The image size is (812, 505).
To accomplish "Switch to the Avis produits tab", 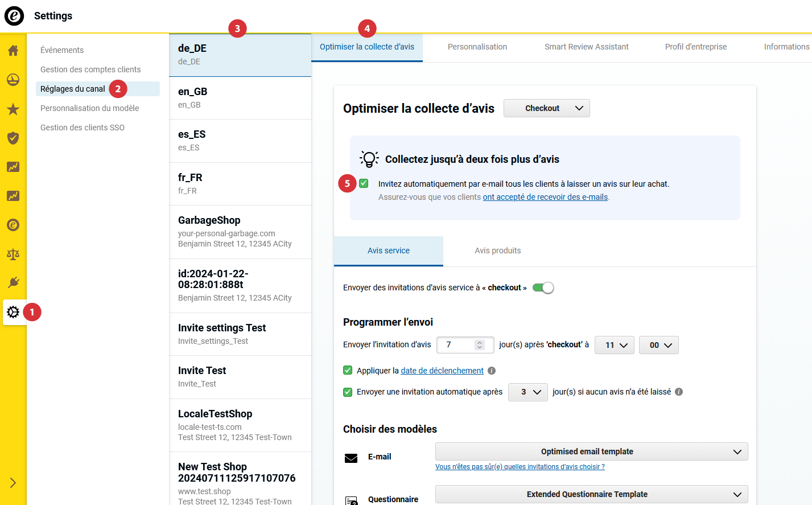I will pos(497,251).
